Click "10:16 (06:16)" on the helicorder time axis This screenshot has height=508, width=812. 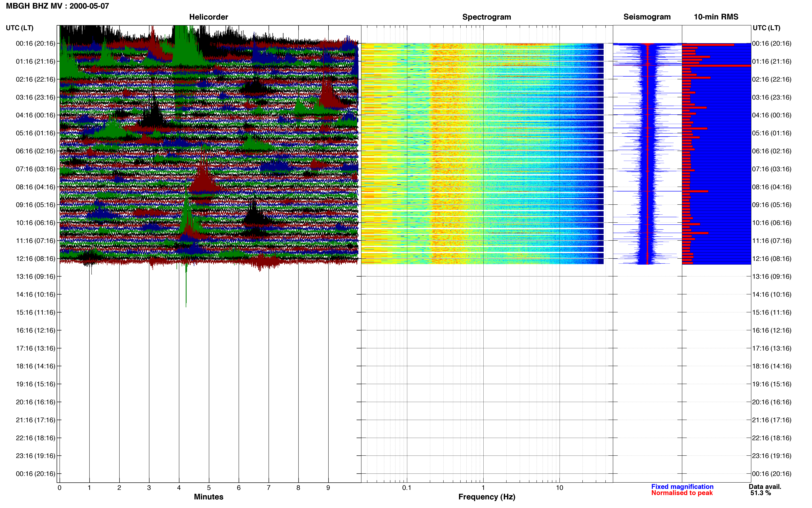coord(36,223)
